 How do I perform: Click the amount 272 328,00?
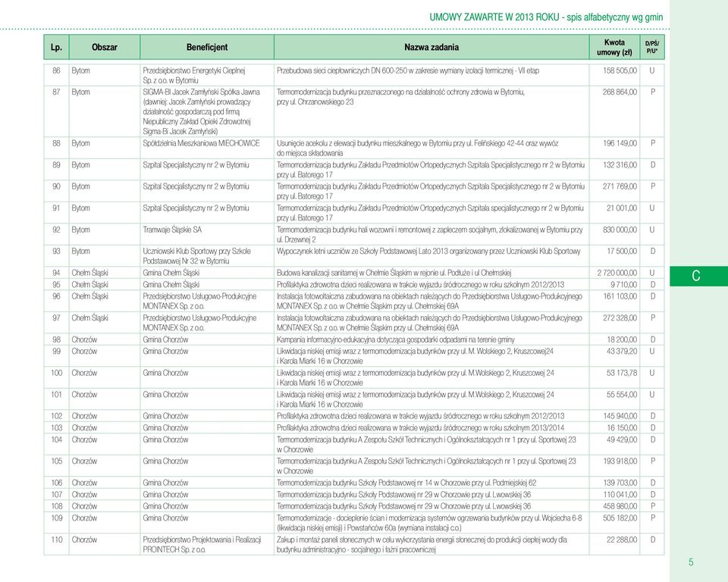pos(620,318)
